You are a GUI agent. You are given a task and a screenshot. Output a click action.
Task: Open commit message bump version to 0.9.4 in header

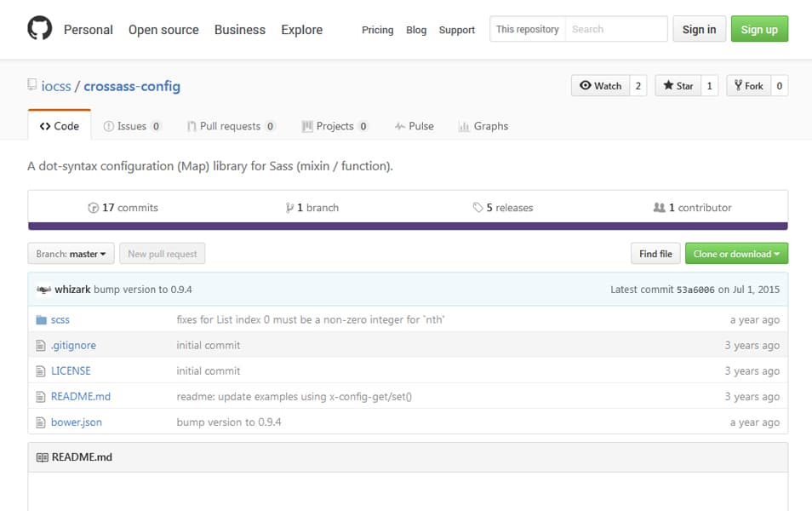[x=143, y=290]
